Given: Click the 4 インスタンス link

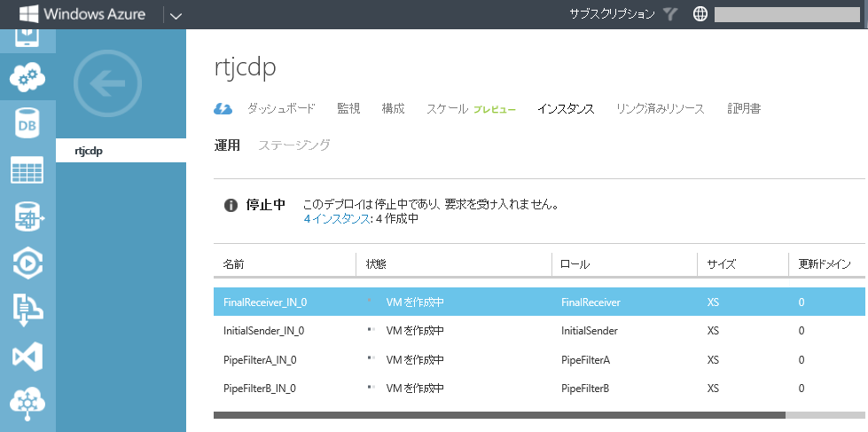Looking at the screenshot, I should 335,218.
